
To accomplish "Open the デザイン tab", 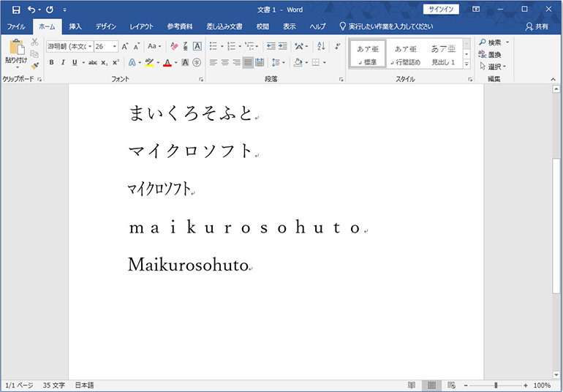I will click(x=106, y=26).
